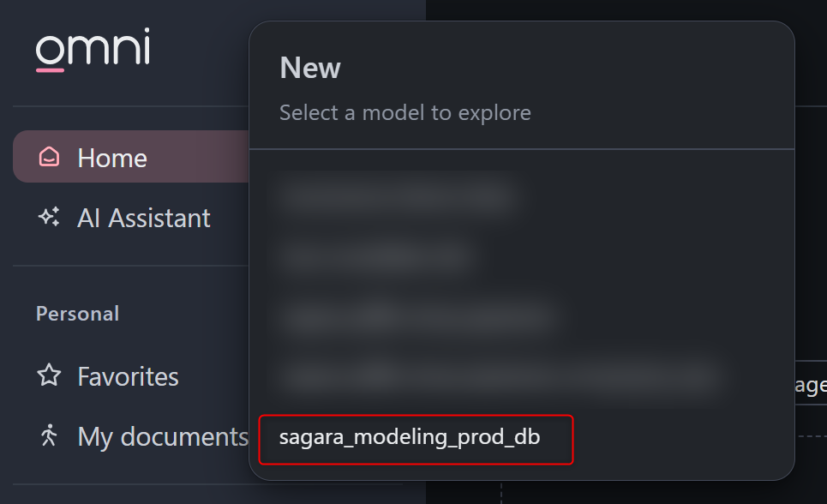Open the Favorites text link
The image size is (827, 504).
click(x=128, y=376)
